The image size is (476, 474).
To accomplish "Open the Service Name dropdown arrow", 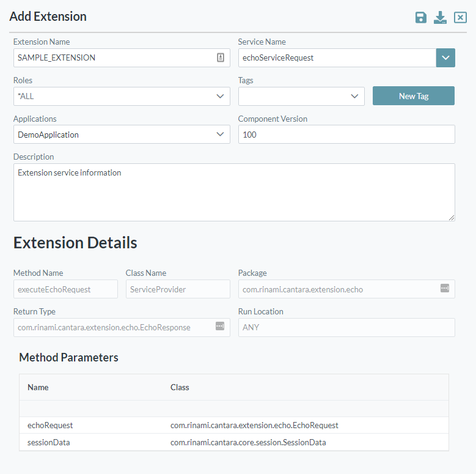I will click(445, 58).
